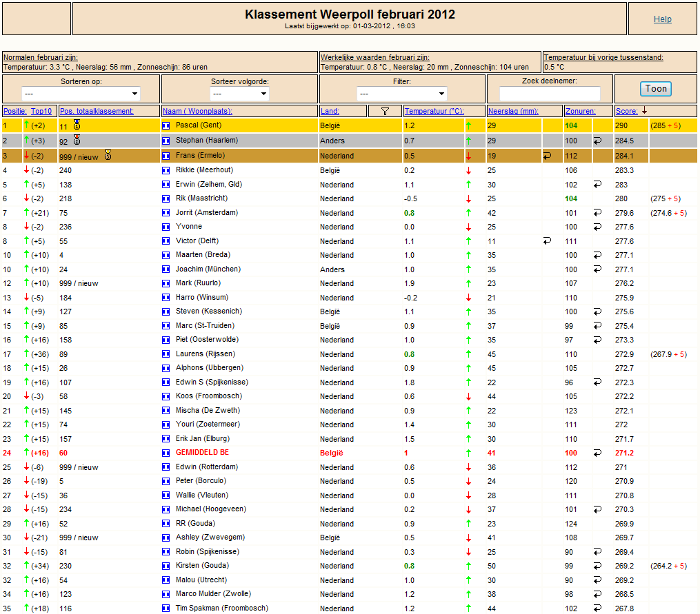Click the Top10 header link
Screen dimensions: 700x614
[41, 111]
